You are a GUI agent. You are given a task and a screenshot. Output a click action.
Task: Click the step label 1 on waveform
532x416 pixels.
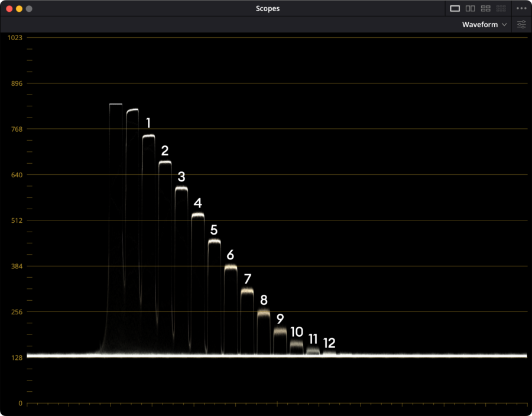(148, 123)
